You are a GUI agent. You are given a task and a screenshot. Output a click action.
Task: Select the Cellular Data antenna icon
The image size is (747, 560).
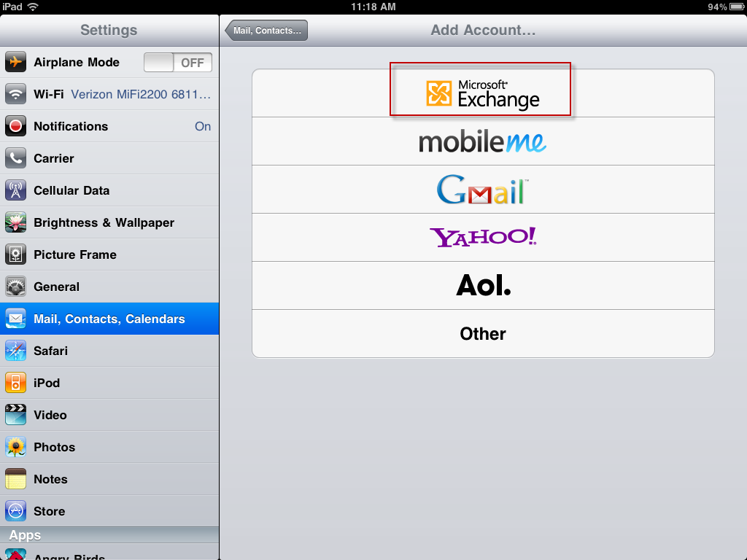(16, 190)
